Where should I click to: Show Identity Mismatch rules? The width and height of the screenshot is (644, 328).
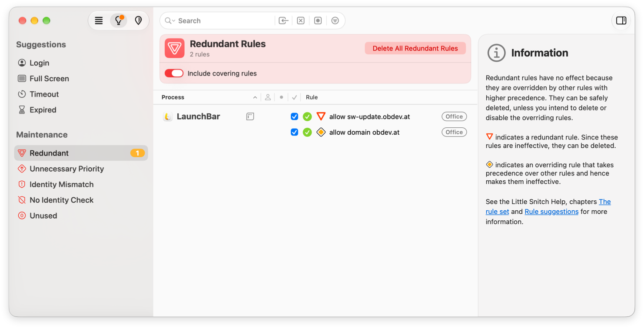pyautogui.click(x=81, y=184)
